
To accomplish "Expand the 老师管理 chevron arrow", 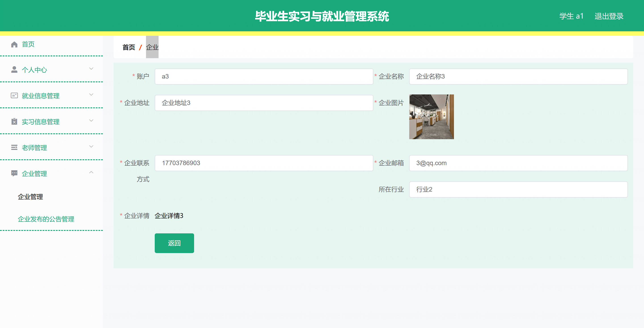I will click(x=91, y=146).
